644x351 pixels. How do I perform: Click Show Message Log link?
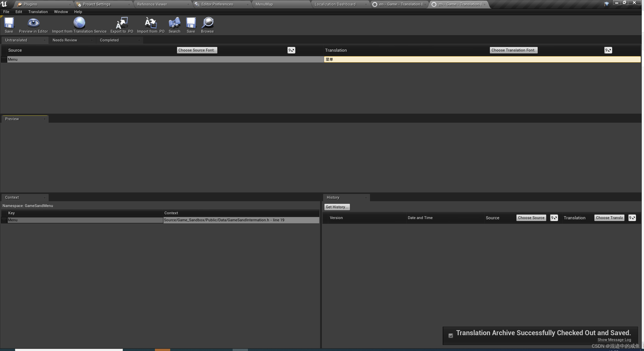tap(614, 340)
